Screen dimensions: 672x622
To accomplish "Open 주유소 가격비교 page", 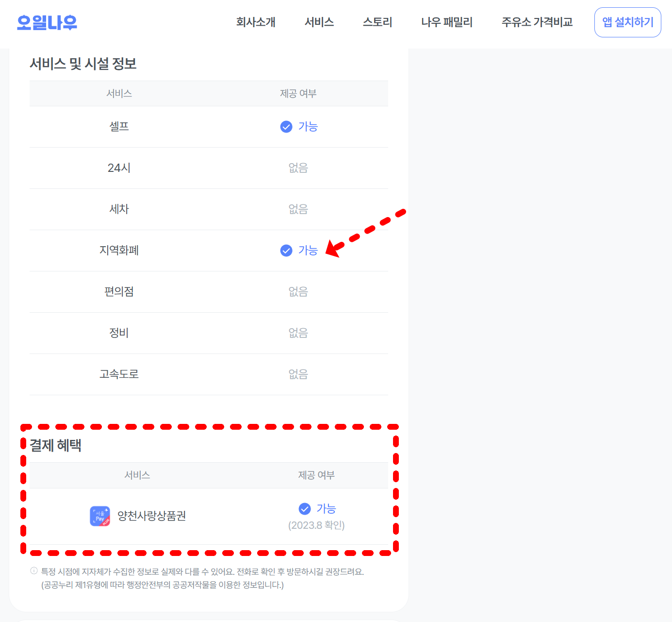I will click(537, 22).
